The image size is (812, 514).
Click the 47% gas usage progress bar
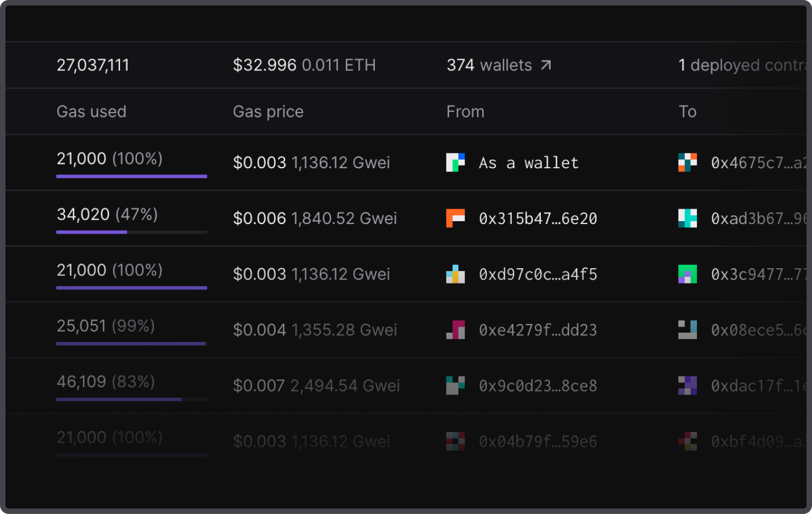point(132,232)
